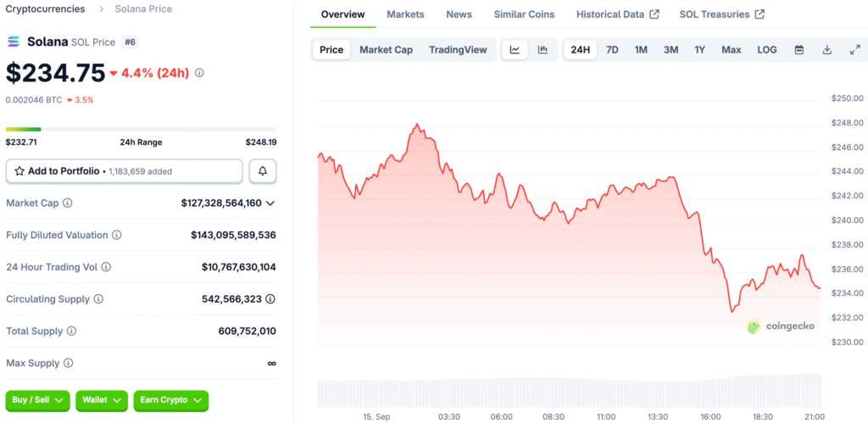Open the Wallet dropdown
The width and height of the screenshot is (868, 423).
coord(102,400)
